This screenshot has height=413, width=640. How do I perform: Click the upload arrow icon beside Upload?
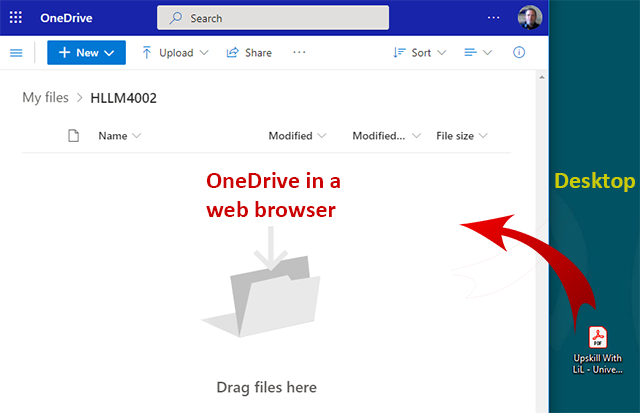(x=147, y=53)
